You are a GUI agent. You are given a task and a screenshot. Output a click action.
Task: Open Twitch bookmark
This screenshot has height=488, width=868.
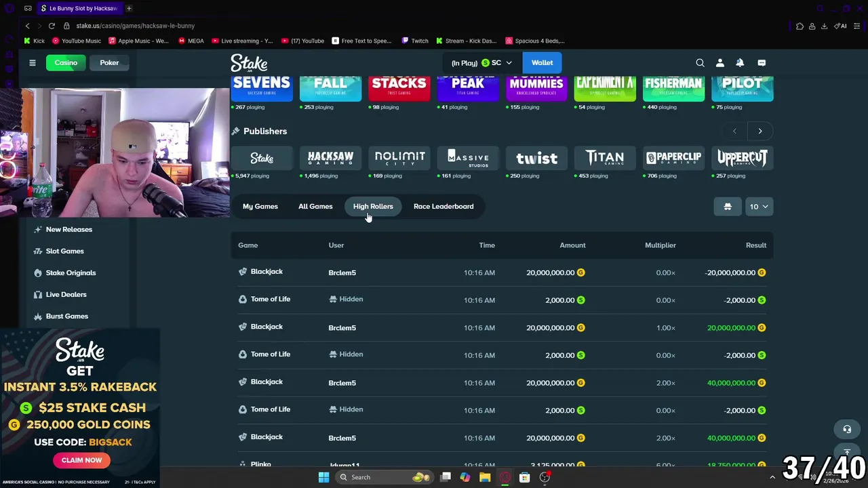(415, 41)
